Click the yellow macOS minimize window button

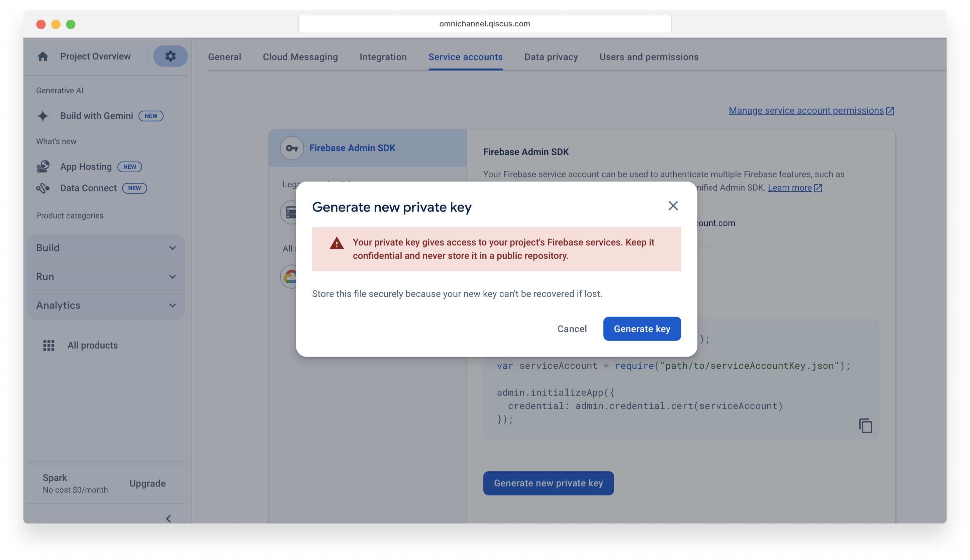pos(56,24)
